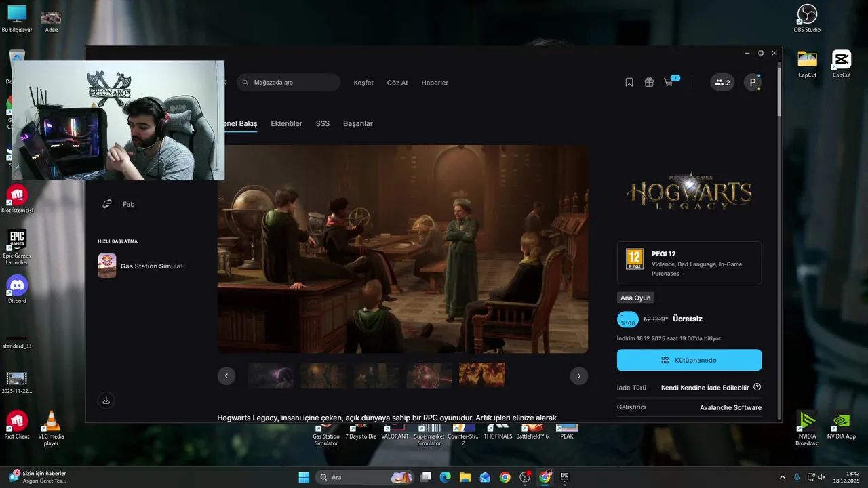Open Riot Client desktop shortcut
The width and height of the screenshot is (868, 488).
17,425
